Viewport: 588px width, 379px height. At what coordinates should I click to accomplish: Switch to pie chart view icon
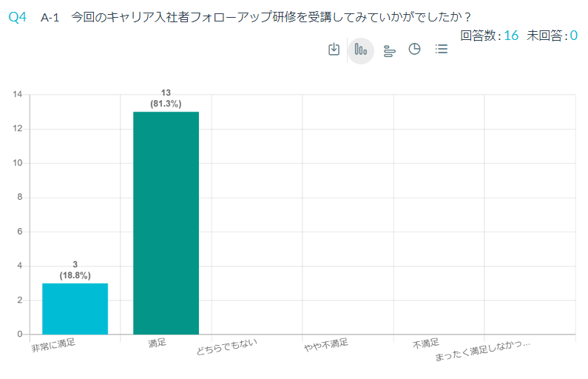414,49
